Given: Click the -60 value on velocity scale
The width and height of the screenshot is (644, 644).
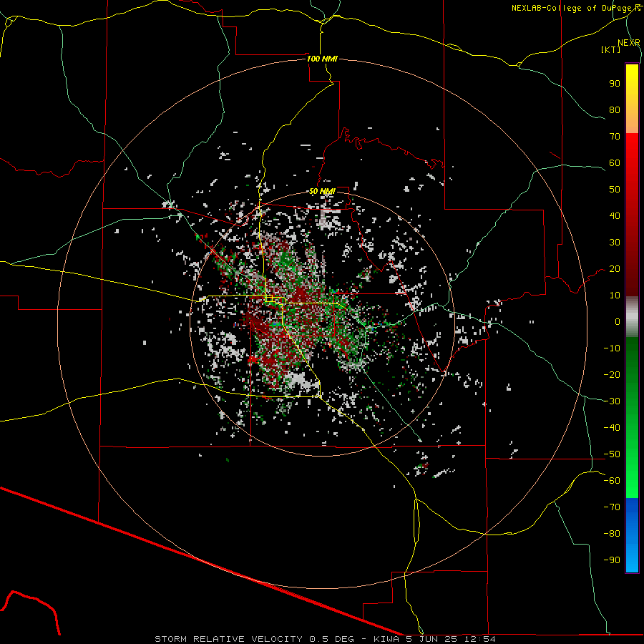Looking at the screenshot, I should [x=612, y=481].
